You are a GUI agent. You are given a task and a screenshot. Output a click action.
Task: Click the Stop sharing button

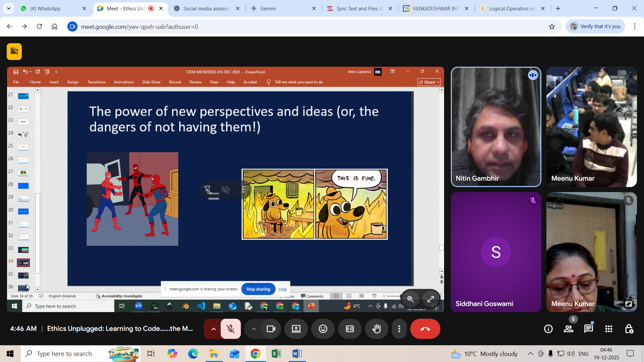coord(258,289)
